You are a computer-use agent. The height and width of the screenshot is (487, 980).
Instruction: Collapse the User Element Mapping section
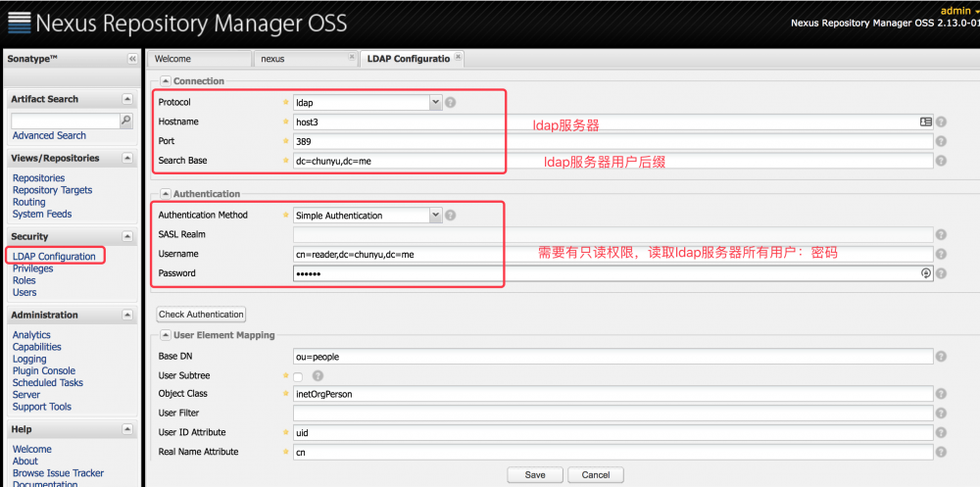pyautogui.click(x=166, y=335)
